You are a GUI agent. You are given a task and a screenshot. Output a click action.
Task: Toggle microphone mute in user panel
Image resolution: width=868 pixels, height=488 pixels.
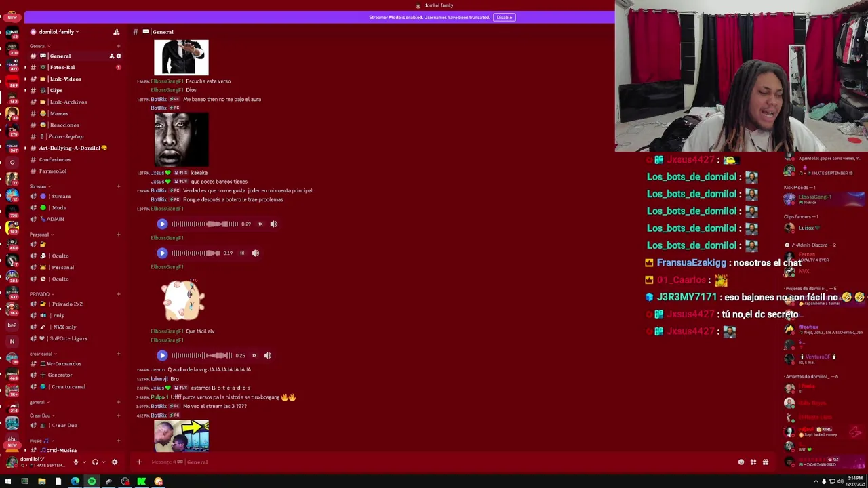76,462
